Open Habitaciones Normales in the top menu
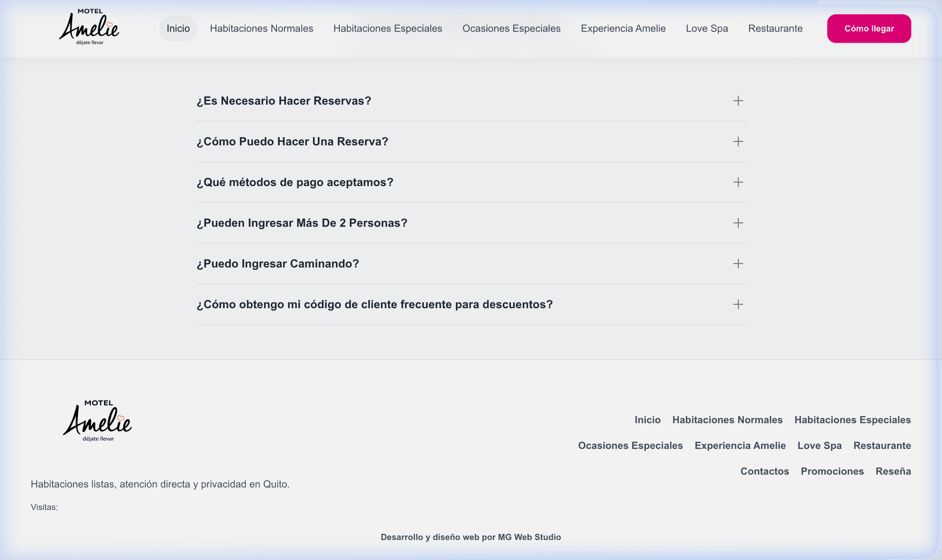The height and width of the screenshot is (560, 942). tap(261, 29)
